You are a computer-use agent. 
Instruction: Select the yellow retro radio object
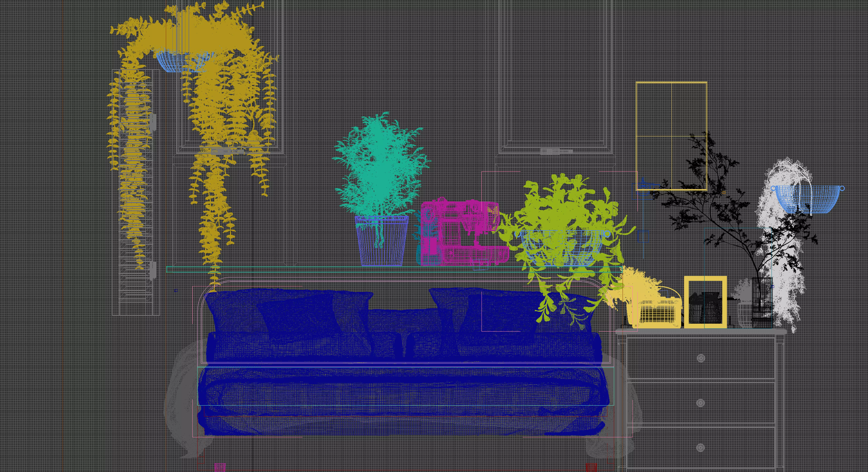(657, 313)
